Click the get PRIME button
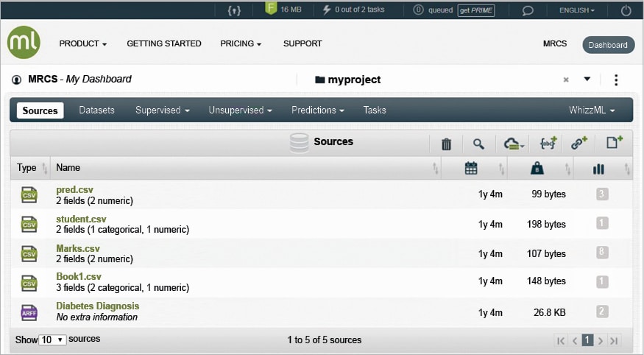The width and height of the screenshot is (644, 355). 476,10
